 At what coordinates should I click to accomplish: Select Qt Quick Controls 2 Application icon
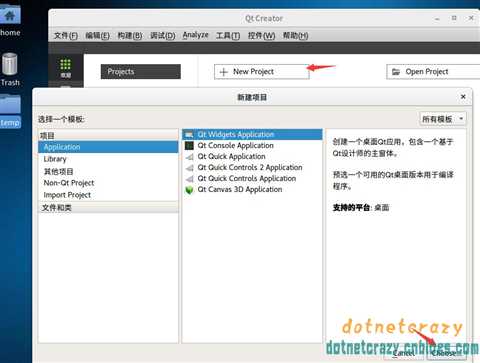pyautogui.click(x=189, y=168)
